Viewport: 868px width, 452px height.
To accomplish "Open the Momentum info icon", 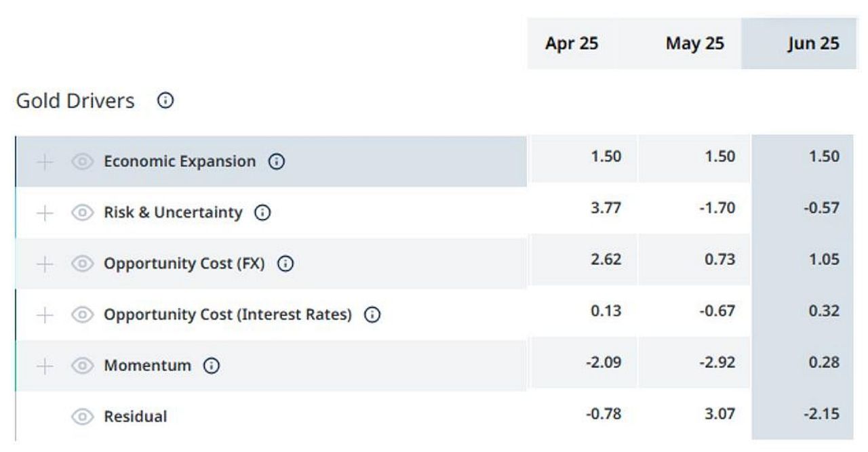I will (212, 366).
